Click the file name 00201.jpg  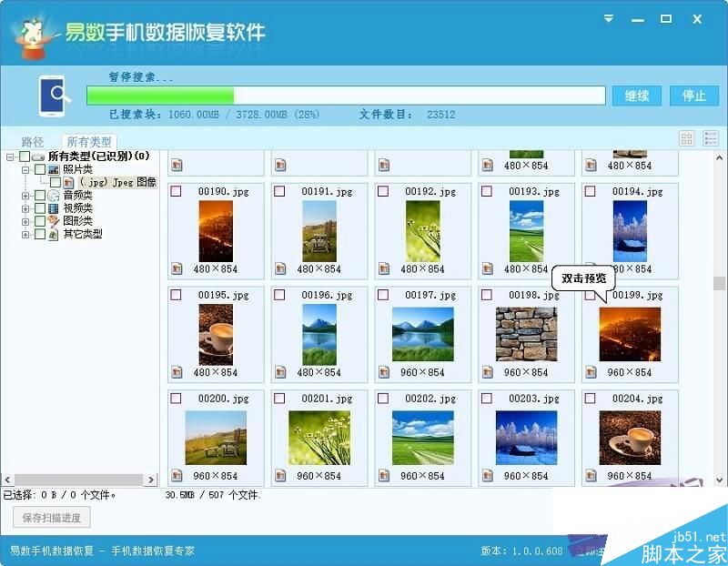(327, 399)
